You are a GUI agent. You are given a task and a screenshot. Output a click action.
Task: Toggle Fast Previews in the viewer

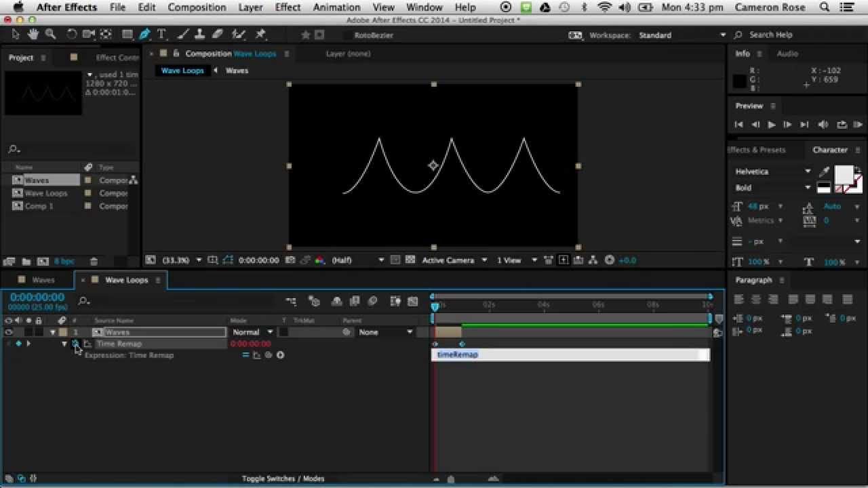point(564,260)
